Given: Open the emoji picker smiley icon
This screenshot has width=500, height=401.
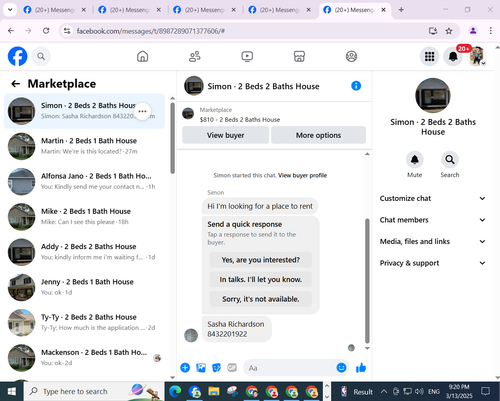Looking at the screenshot, I should pyautogui.click(x=341, y=368).
